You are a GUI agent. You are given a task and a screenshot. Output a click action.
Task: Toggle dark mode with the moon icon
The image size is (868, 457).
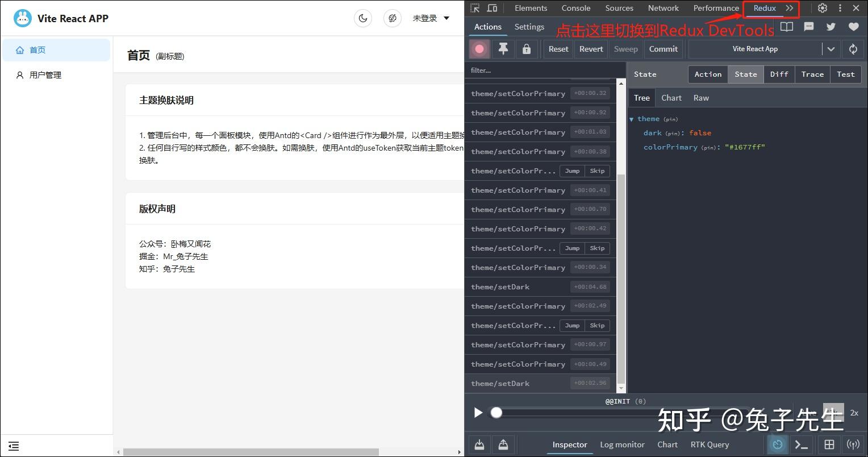(x=363, y=18)
